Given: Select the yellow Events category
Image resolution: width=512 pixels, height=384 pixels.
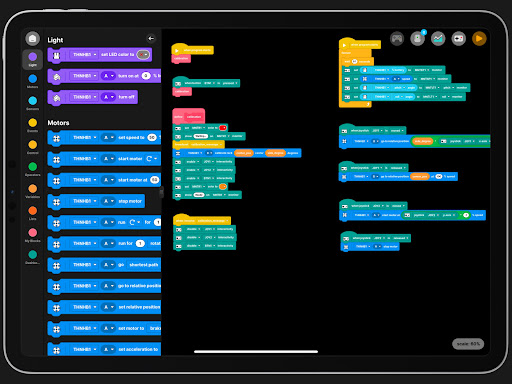Looking at the screenshot, I should click(x=32, y=125).
